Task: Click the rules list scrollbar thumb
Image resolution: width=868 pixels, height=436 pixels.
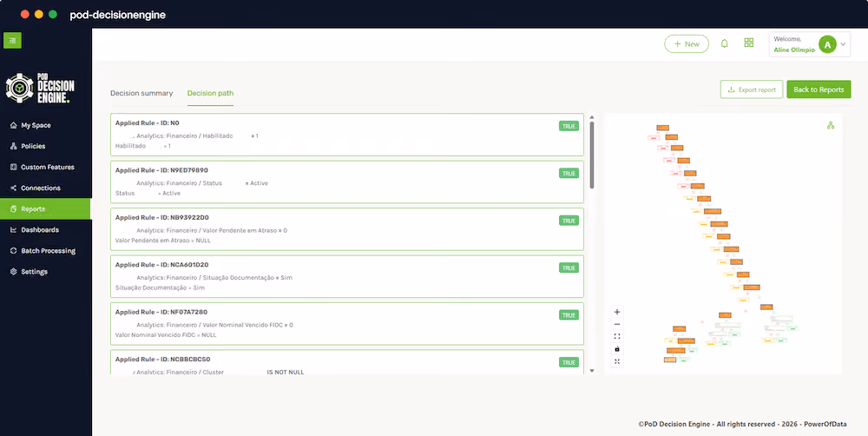Action: (592, 155)
